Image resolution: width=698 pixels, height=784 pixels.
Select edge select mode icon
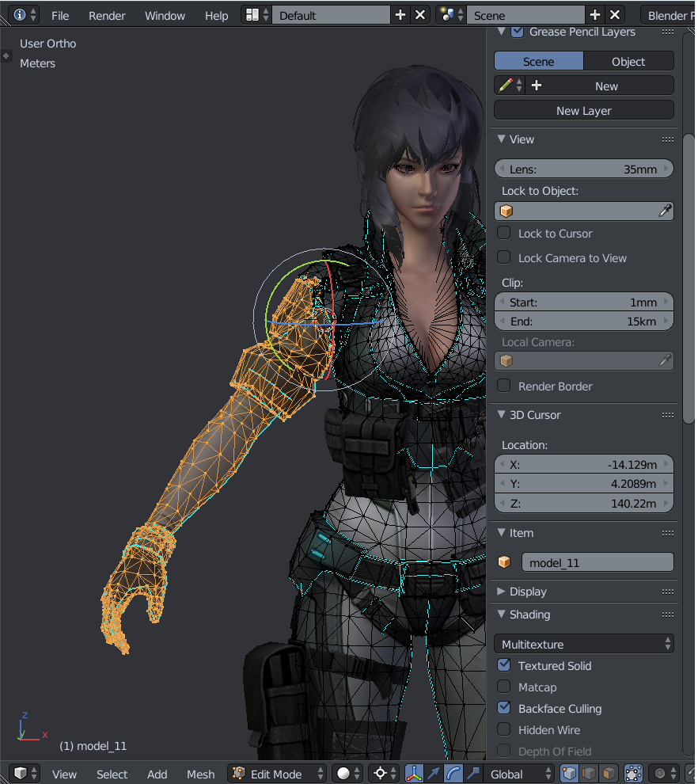(589, 774)
